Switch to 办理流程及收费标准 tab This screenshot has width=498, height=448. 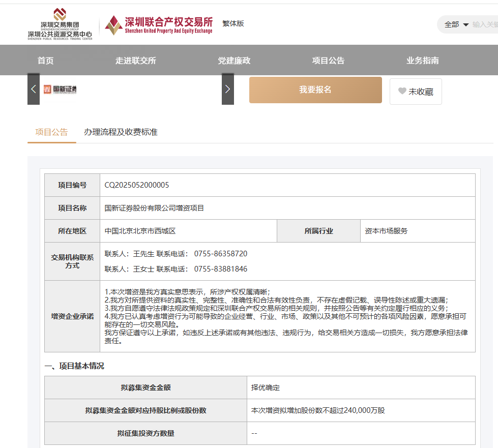[x=121, y=132]
